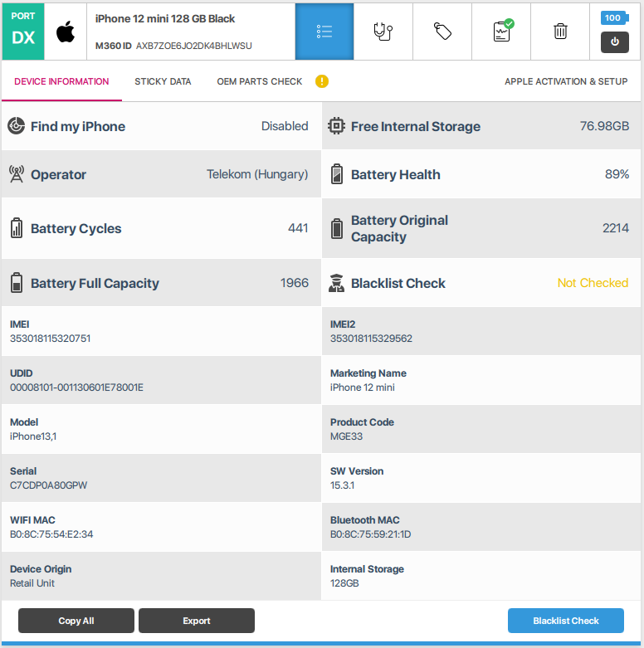Open the Sticky Data tab
Viewport: 644px width, 648px height.
pyautogui.click(x=163, y=81)
